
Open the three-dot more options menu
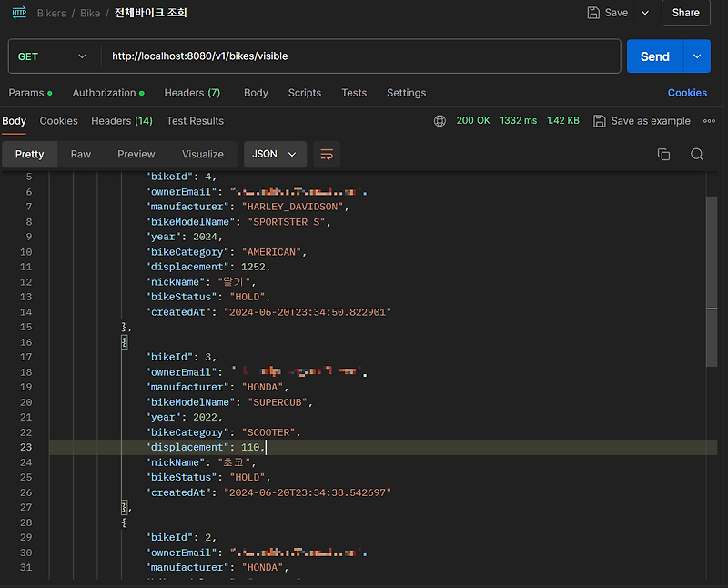pos(709,121)
